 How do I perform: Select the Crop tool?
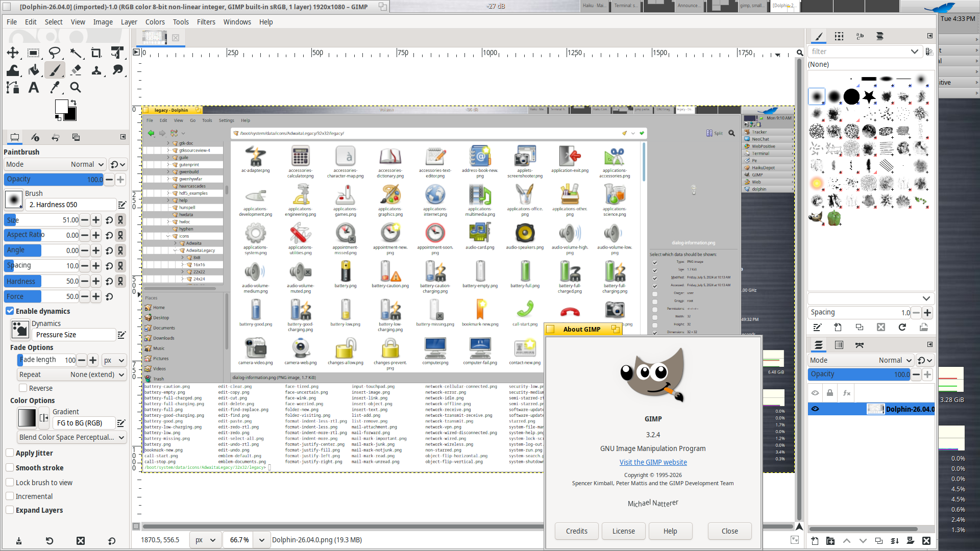point(96,53)
